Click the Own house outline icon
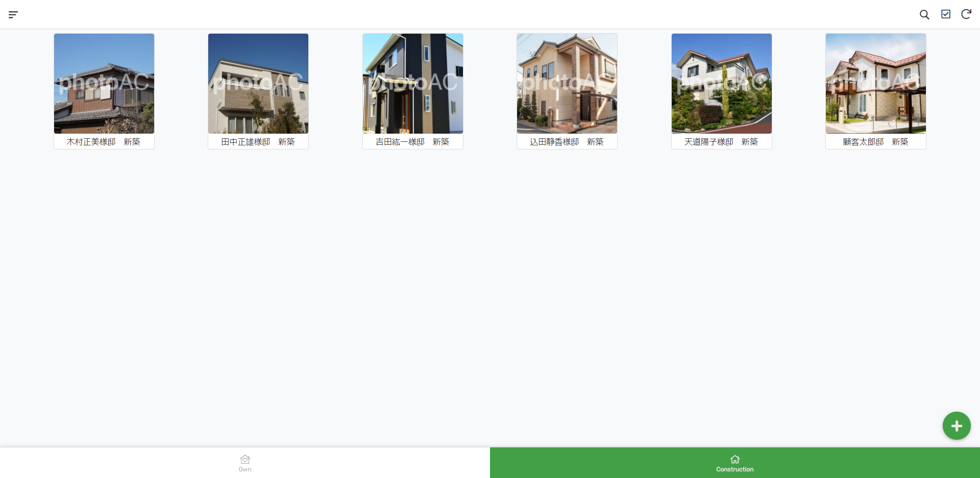 point(244,459)
